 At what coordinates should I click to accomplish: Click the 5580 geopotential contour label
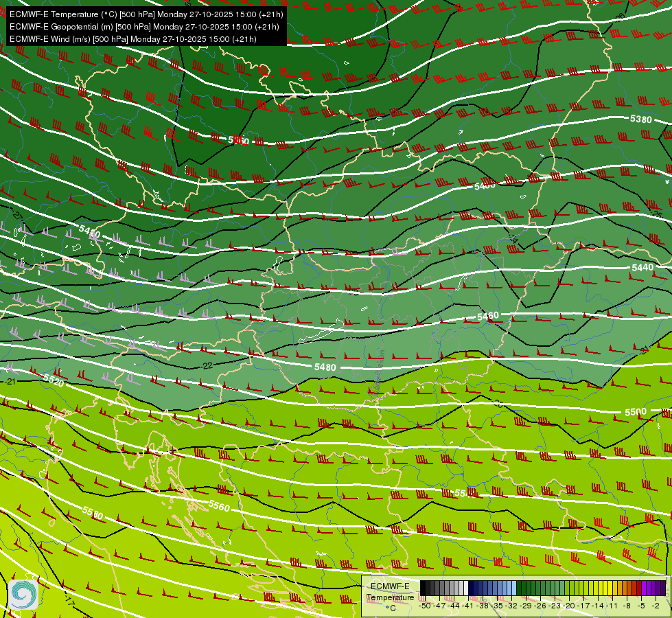pyautogui.click(x=93, y=512)
